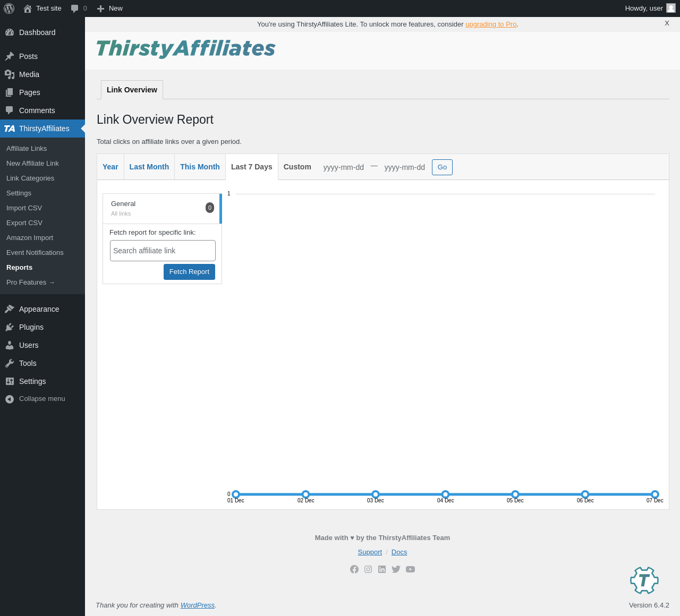
Task: Open the YouTube social icon
Action: pos(410,569)
